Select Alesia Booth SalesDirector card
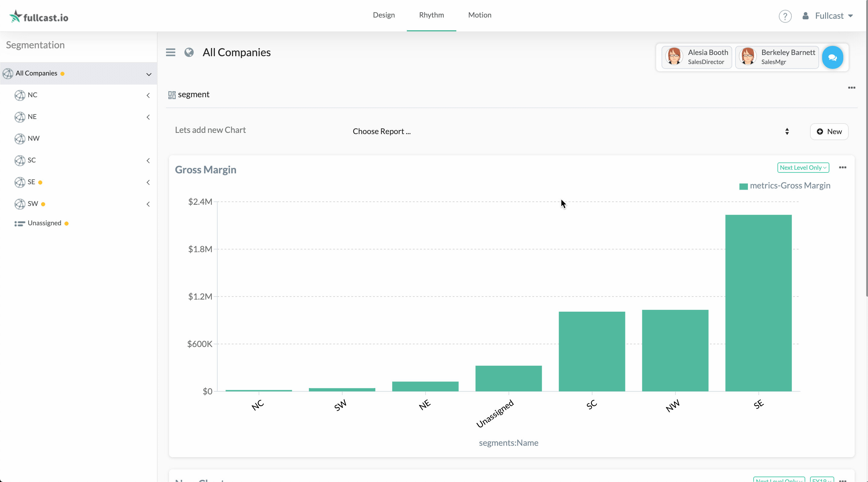The width and height of the screenshot is (868, 482). coord(697,57)
